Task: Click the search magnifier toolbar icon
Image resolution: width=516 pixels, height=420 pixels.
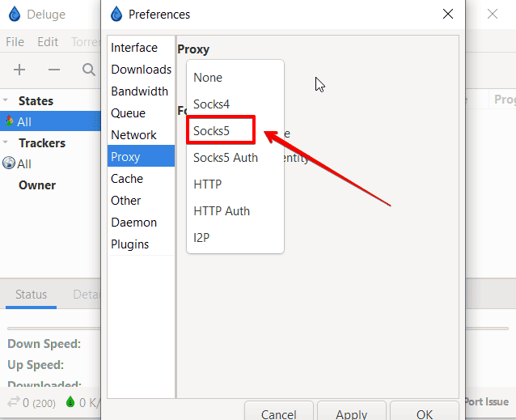Action: click(x=89, y=70)
